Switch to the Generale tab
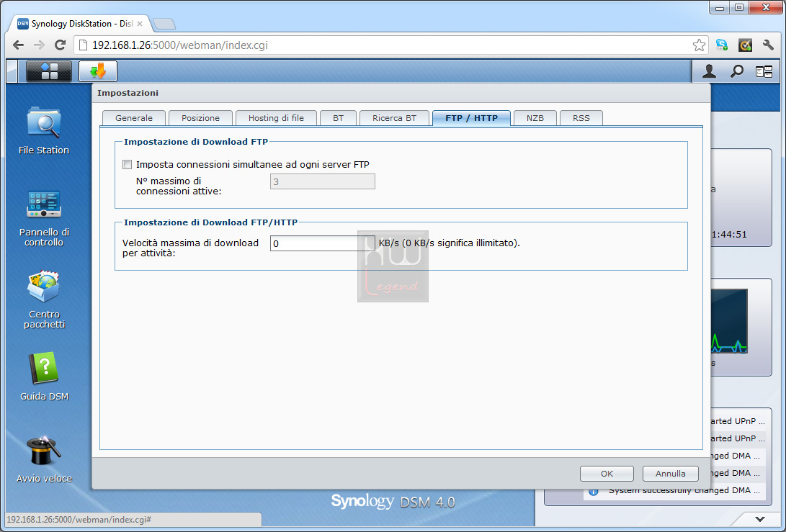 (x=134, y=118)
